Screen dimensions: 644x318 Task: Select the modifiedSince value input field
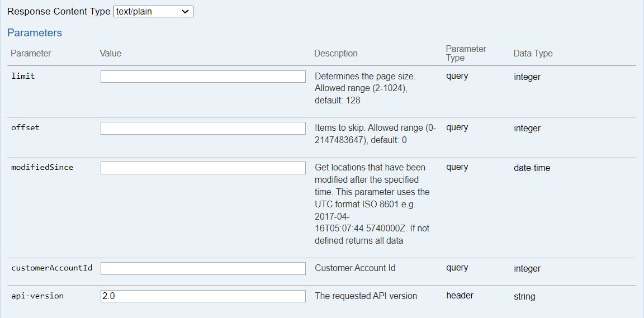pyautogui.click(x=203, y=168)
